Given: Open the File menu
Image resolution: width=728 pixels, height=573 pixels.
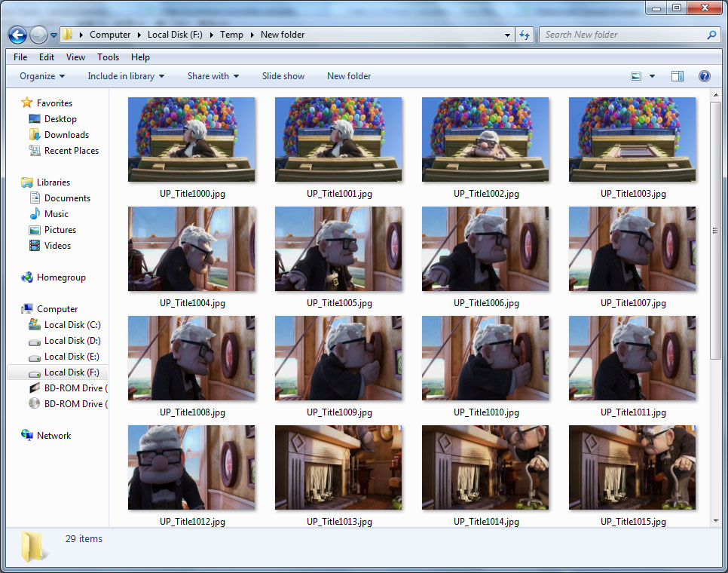Looking at the screenshot, I should (x=20, y=57).
